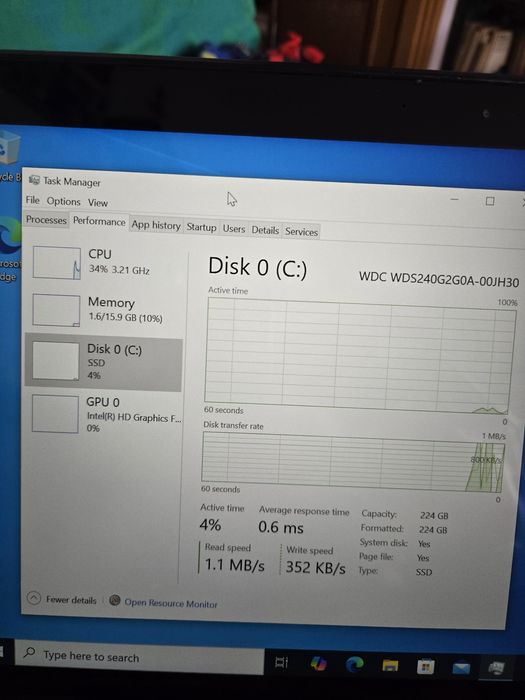Open the Mail app from the taskbar
The width and height of the screenshot is (525, 700).
pos(461,668)
